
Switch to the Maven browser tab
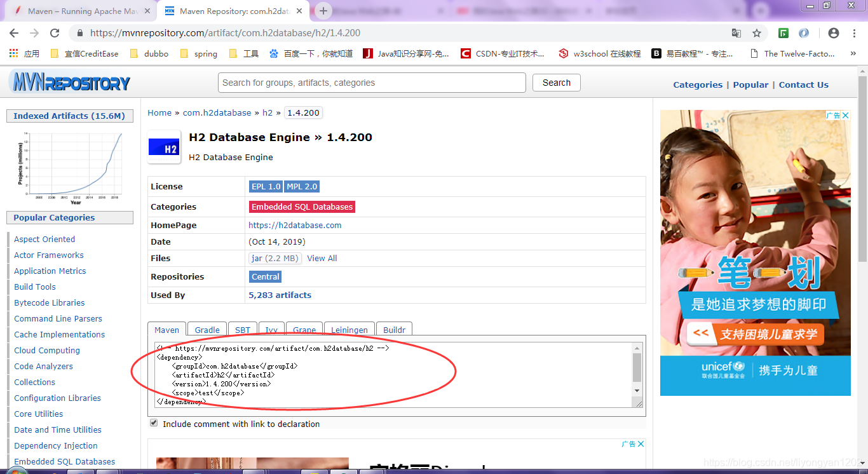83,11
